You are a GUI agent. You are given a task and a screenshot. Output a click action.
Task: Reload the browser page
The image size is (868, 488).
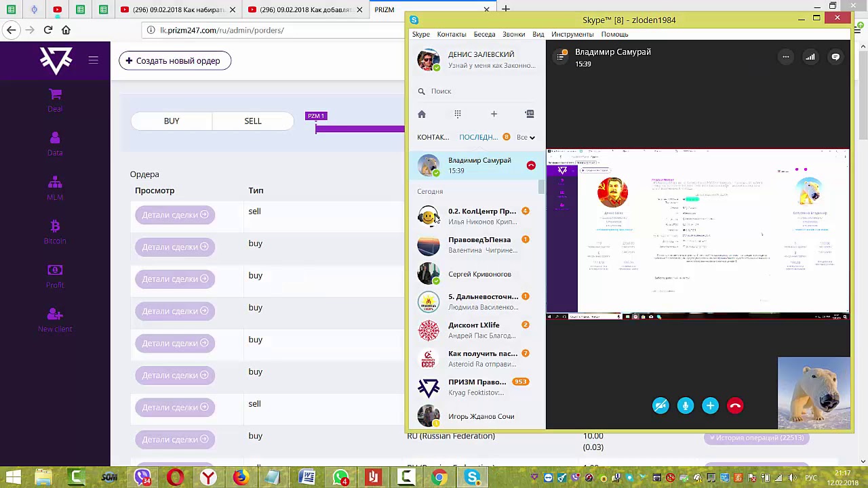point(48,30)
